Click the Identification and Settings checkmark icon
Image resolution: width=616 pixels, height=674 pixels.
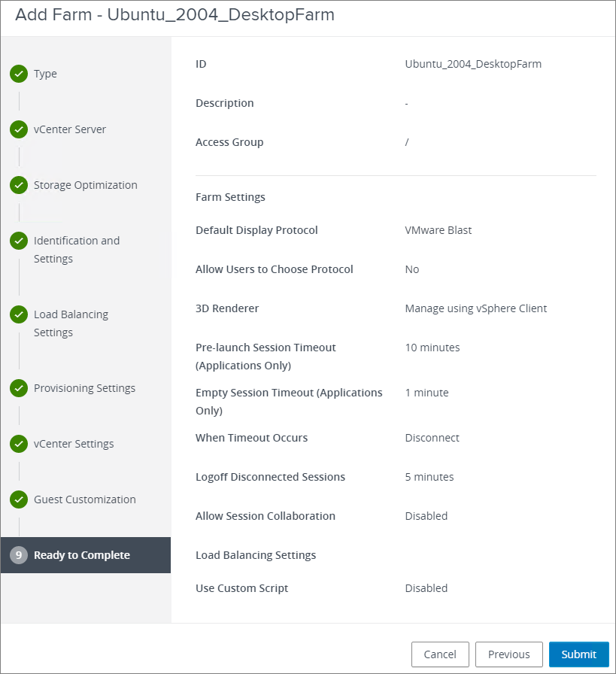[x=19, y=241]
